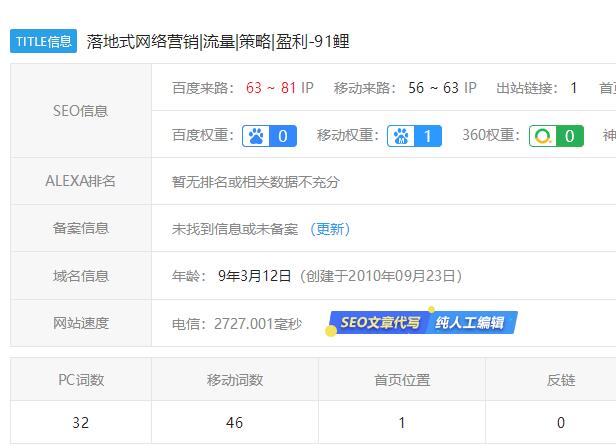Click the 反链 column header
The image size is (616, 448).
[561, 380]
